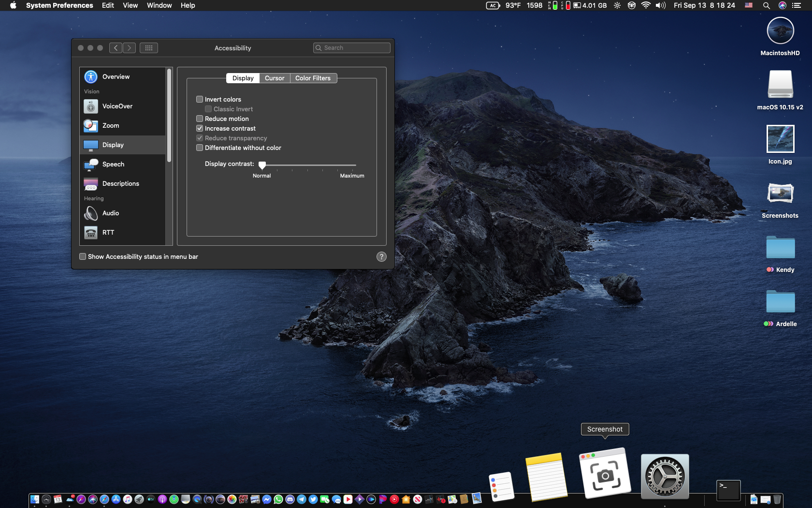Switch to the Cursor tab
Image resolution: width=812 pixels, height=508 pixels.
[x=275, y=78]
